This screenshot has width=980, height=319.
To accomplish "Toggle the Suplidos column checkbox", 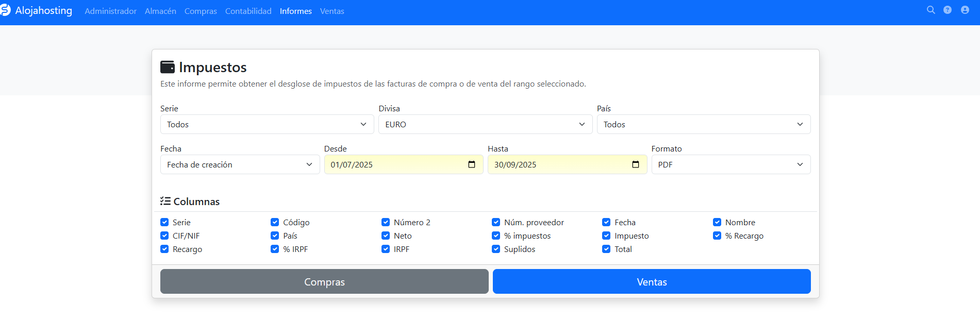I will [x=496, y=249].
